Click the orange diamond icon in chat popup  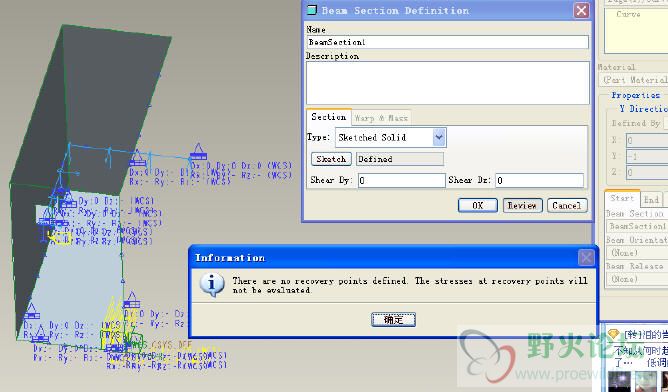(614, 334)
